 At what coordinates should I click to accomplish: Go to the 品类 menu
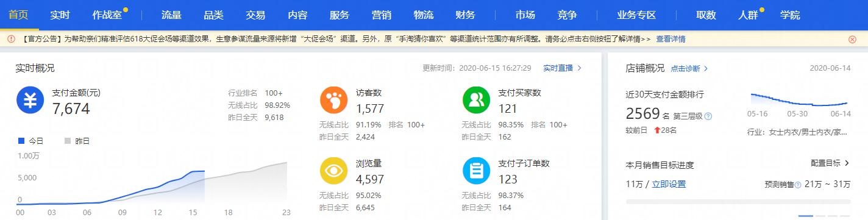[x=213, y=15]
